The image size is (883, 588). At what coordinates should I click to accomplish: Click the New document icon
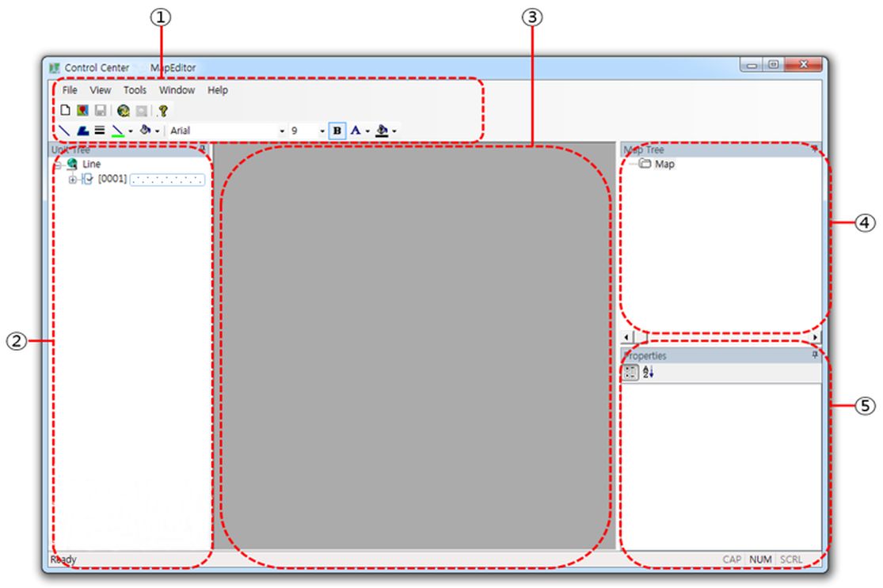(66, 111)
